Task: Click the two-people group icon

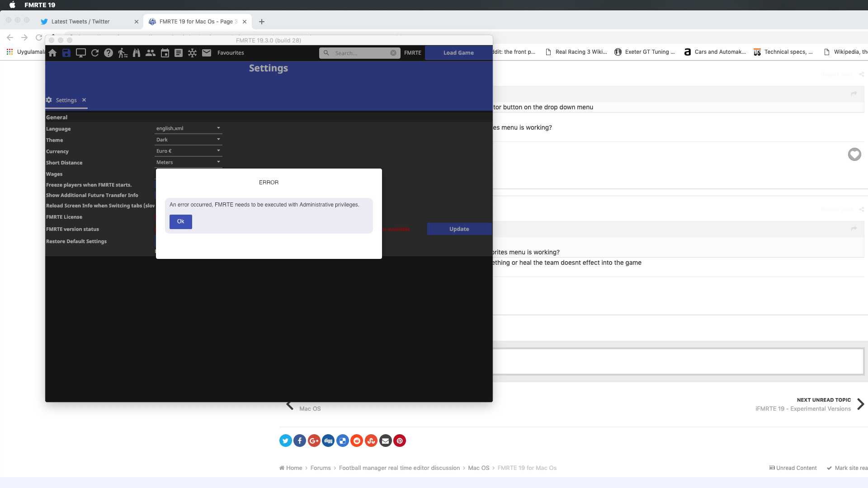Action: (151, 53)
